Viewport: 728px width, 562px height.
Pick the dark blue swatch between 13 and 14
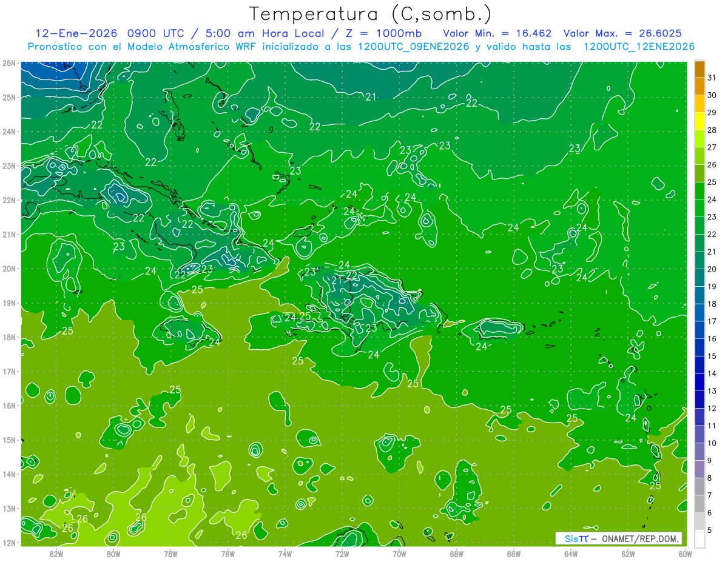pos(700,382)
